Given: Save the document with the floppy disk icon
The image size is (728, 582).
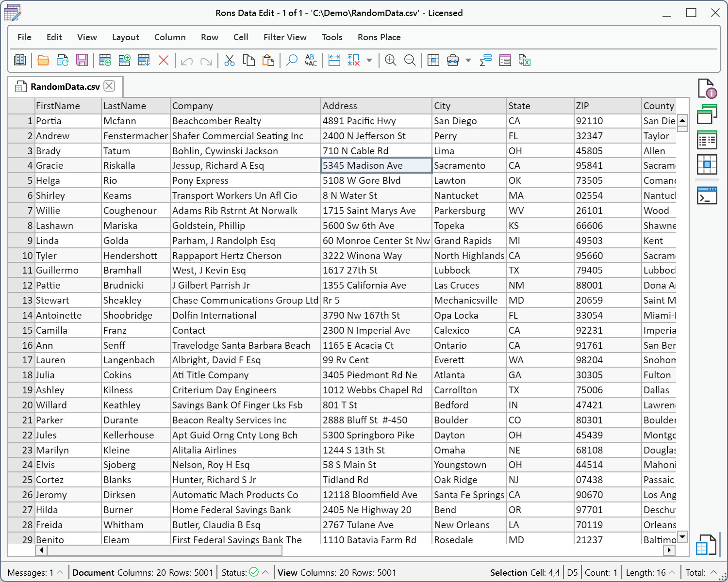Looking at the screenshot, I should (x=82, y=60).
